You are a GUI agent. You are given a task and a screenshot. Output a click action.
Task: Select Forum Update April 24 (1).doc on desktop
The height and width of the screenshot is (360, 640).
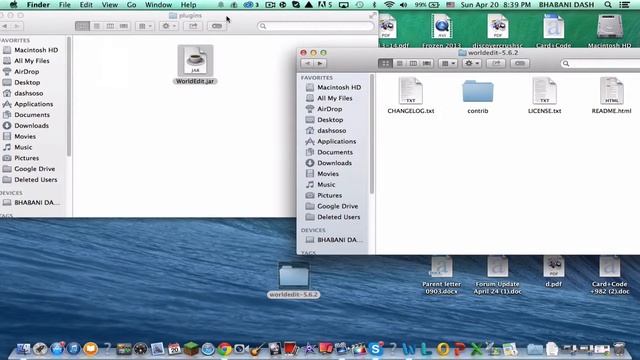(x=497, y=275)
